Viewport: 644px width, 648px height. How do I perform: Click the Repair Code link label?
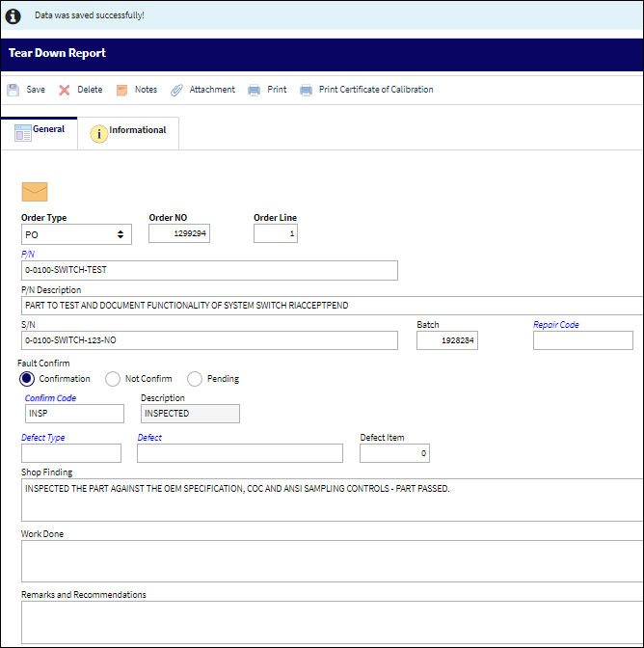tap(556, 325)
